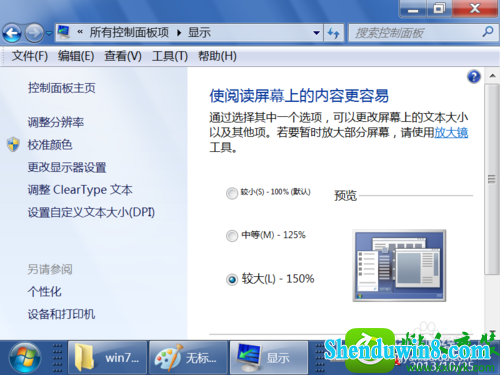Click the display preview thumbnail
The image size is (500, 375).
(x=399, y=266)
